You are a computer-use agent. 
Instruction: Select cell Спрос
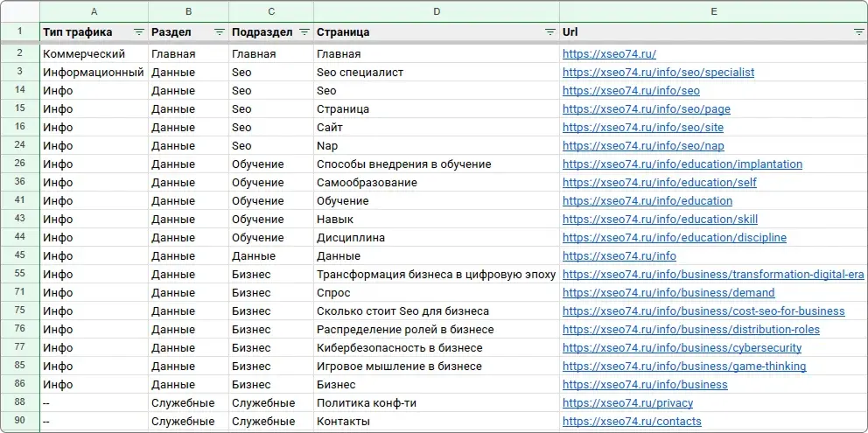437,293
